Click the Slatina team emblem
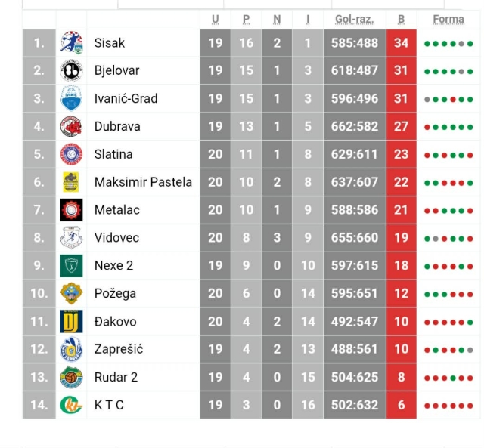 (71, 154)
